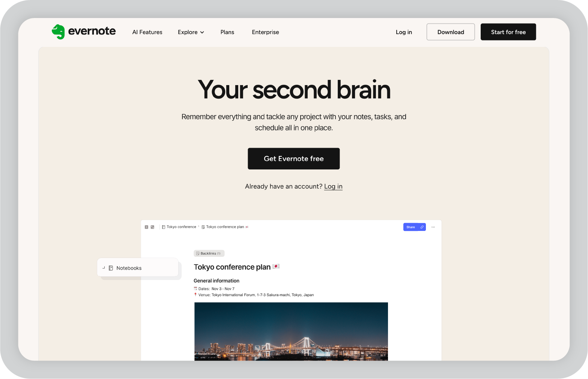Expand the Explore dropdown menu
This screenshot has width=588, height=379.
[x=191, y=32]
